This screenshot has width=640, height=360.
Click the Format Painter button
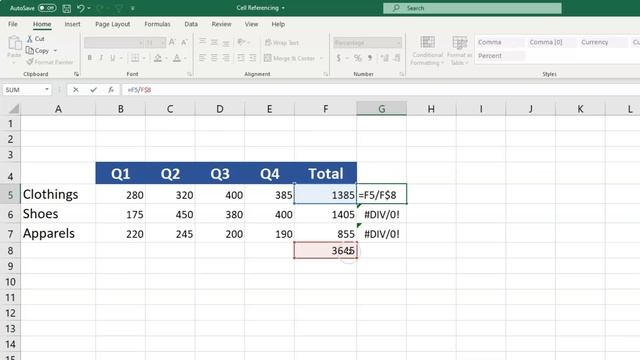50,62
